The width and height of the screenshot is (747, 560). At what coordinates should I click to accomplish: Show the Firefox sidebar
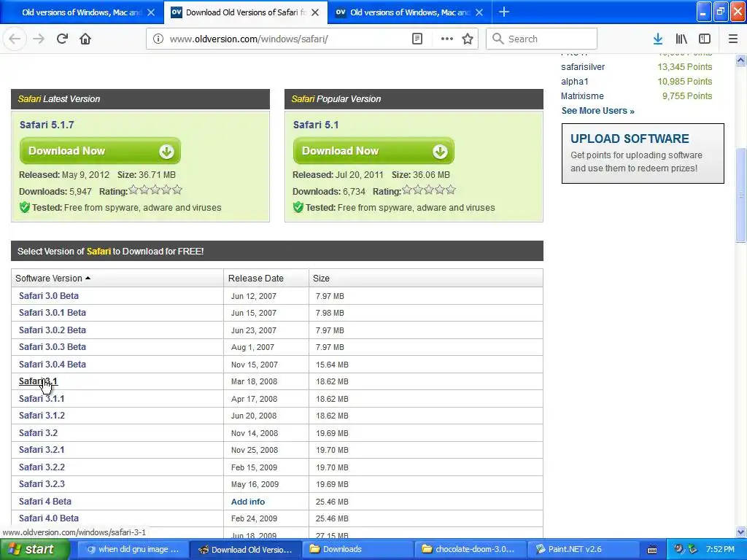(x=705, y=39)
